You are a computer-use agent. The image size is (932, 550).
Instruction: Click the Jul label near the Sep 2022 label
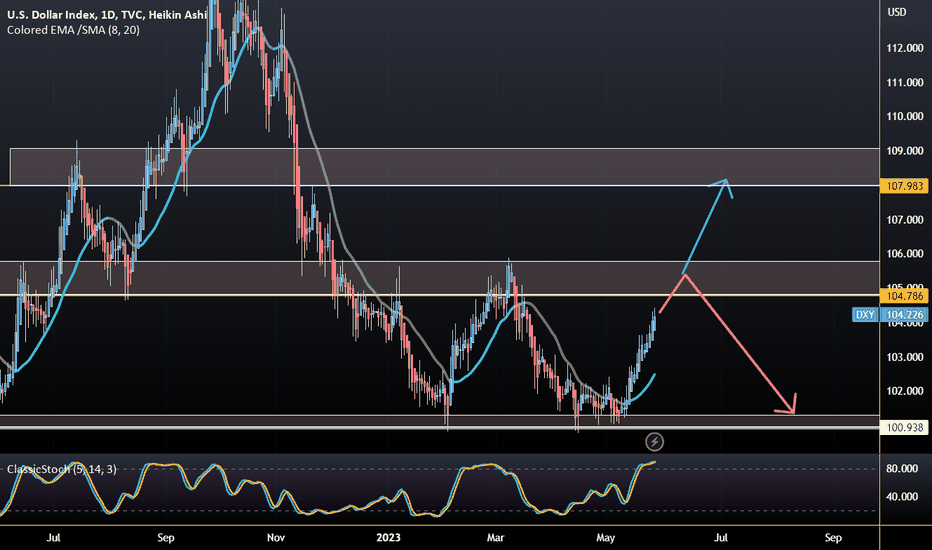coord(53,538)
